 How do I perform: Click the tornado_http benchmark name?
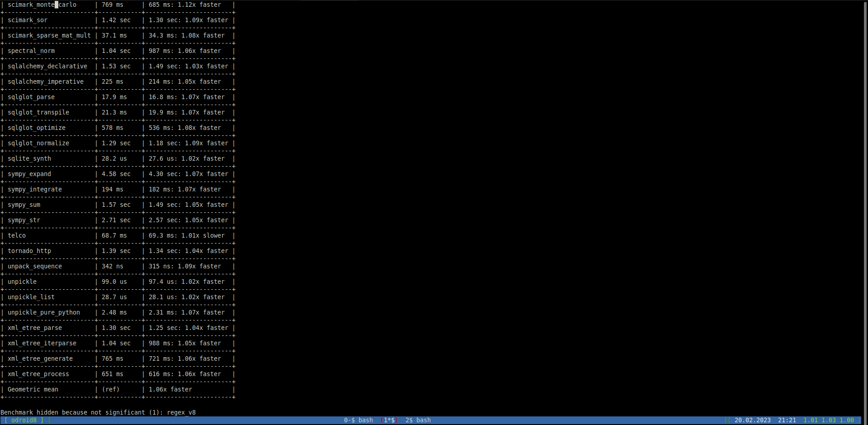tap(29, 251)
